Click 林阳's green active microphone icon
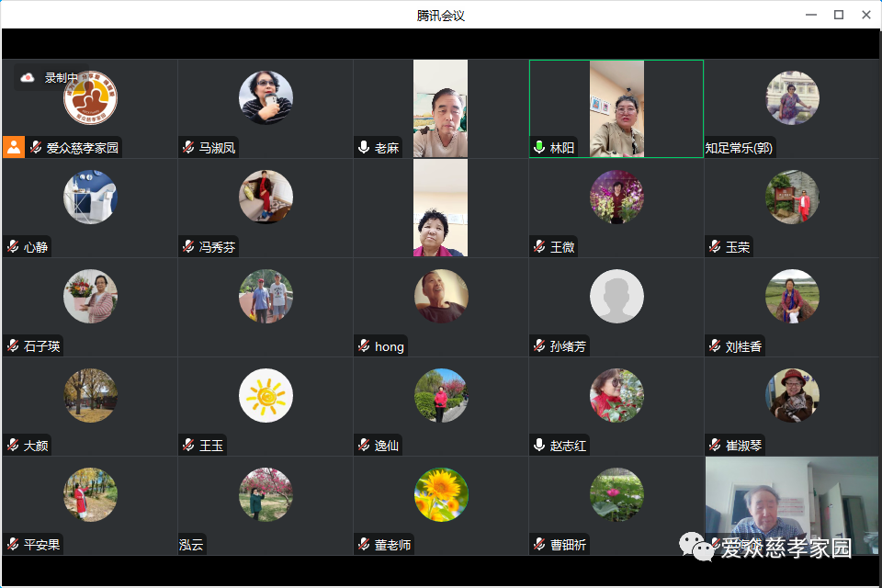Screen dimensions: 882x588 539,147
